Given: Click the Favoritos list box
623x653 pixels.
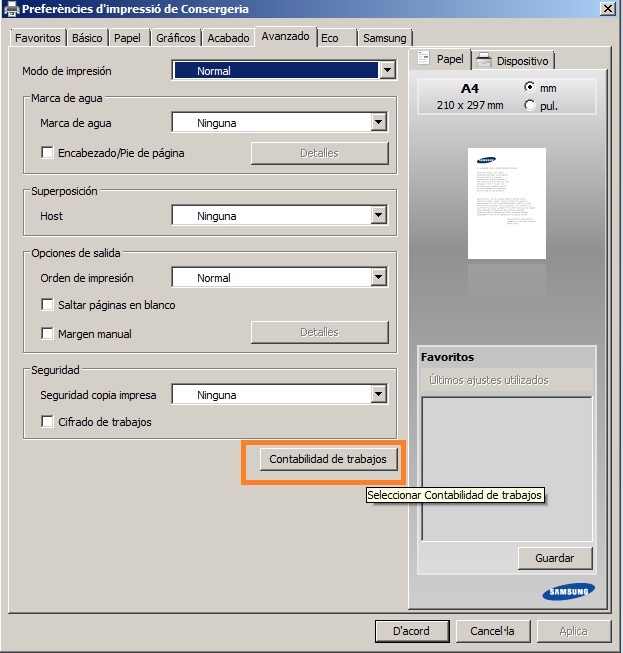Looking at the screenshot, I should click(507, 469).
